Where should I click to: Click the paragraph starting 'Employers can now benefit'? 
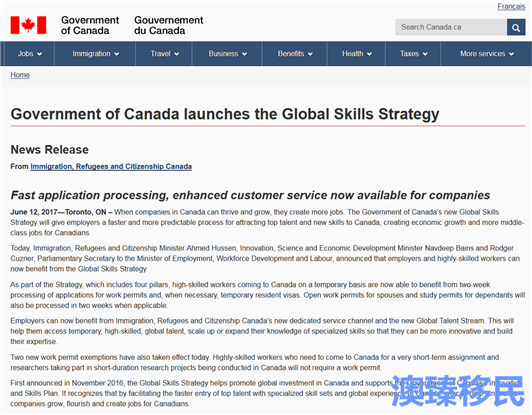click(262, 331)
